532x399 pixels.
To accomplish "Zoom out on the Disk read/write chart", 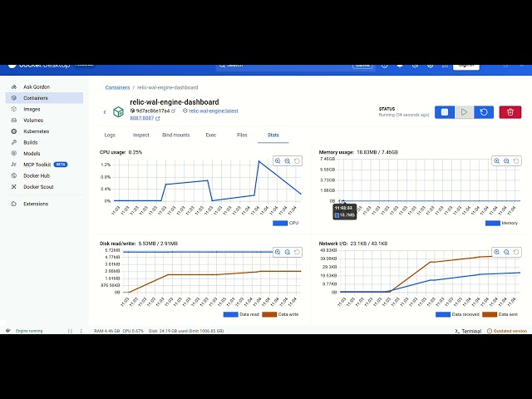I will coord(288,252).
